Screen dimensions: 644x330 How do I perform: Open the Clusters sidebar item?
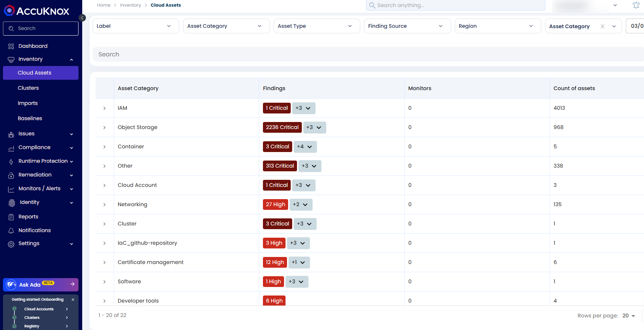pyautogui.click(x=28, y=88)
